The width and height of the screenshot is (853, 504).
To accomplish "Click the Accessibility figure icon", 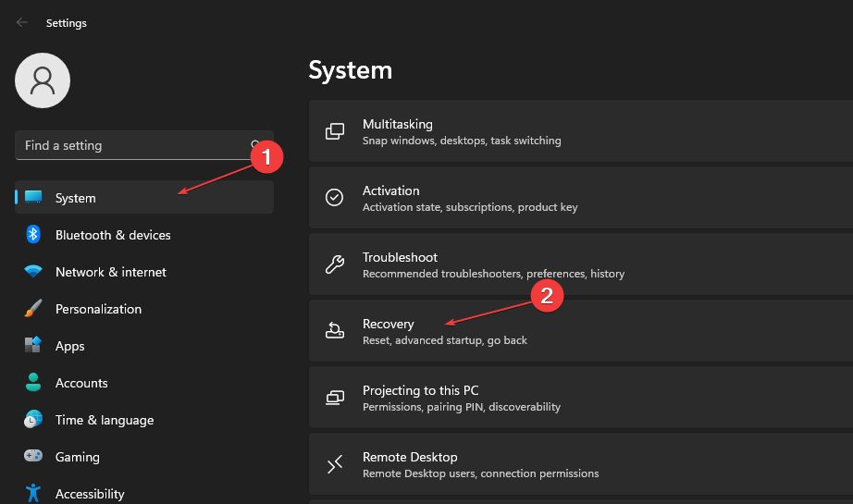I will tap(33, 493).
